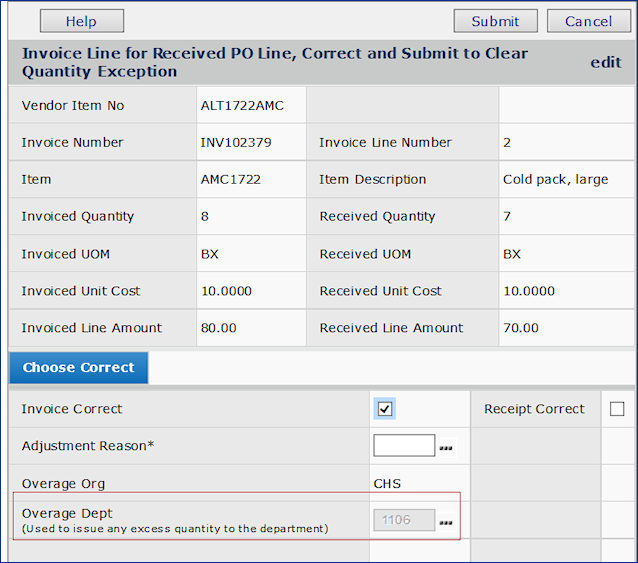This screenshot has height=563, width=638.
Task: Switch to the Choose Correct tab
Action: pos(78,368)
